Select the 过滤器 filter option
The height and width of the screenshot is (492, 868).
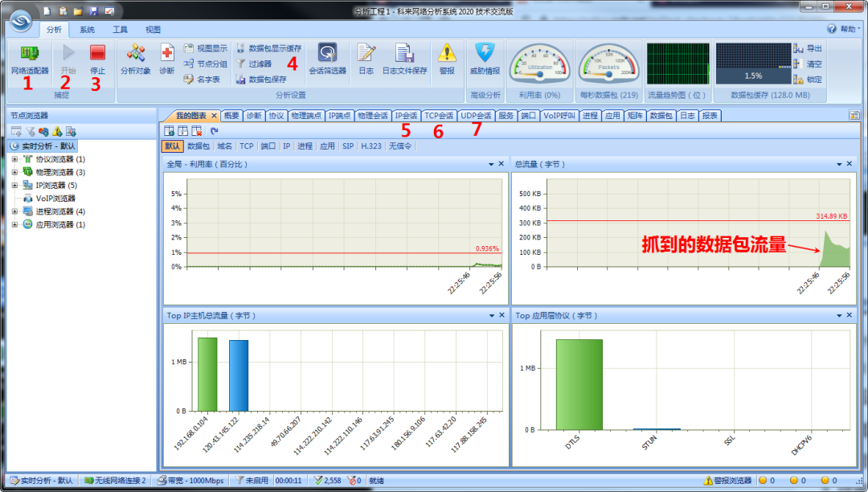[x=254, y=64]
